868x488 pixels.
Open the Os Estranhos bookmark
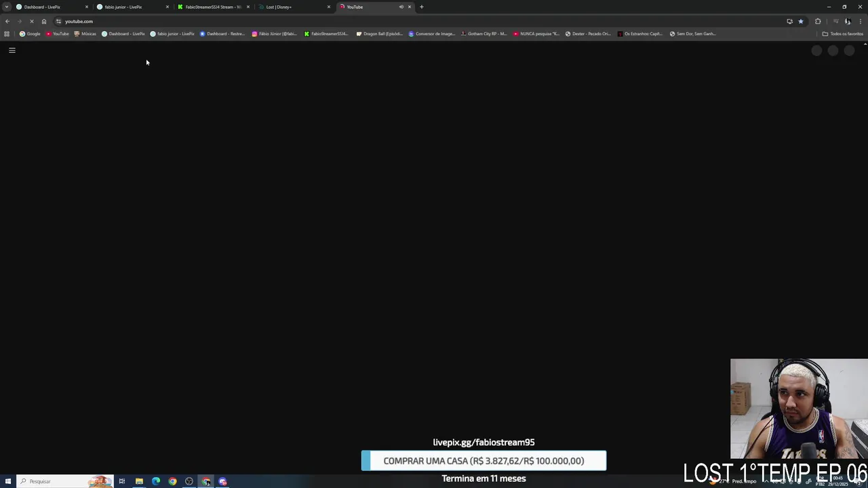640,34
